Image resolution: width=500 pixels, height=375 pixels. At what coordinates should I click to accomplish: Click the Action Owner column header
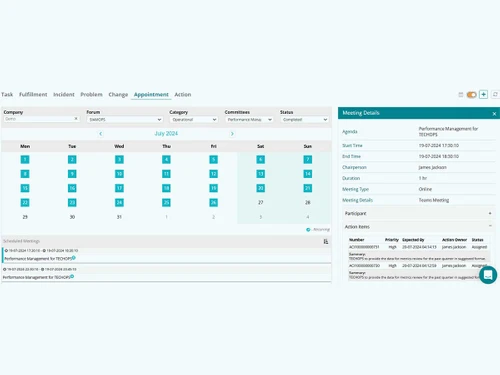[x=454, y=240]
